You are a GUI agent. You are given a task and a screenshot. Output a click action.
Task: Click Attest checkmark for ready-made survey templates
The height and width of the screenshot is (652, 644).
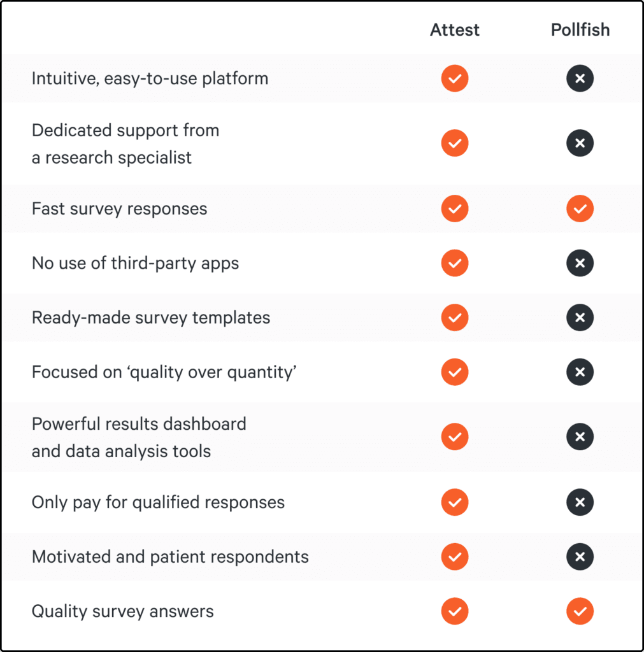(455, 318)
